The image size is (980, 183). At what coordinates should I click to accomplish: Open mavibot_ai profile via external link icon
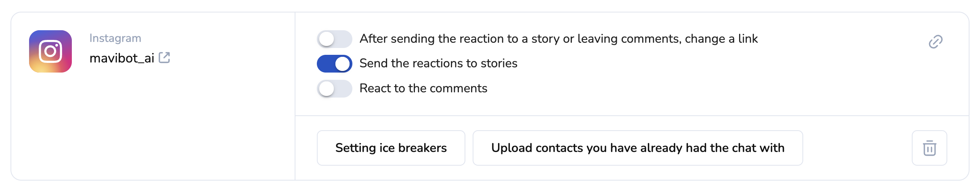(164, 58)
